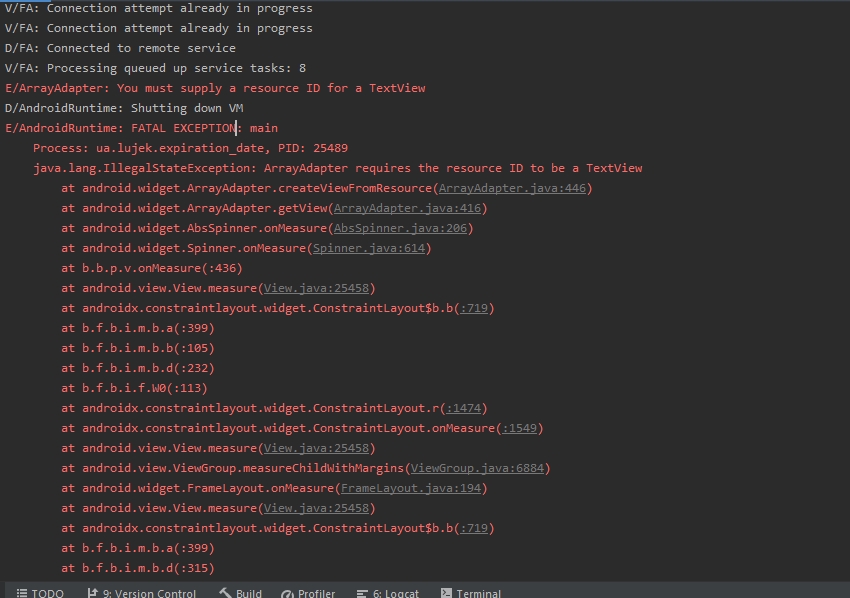The height and width of the screenshot is (598, 850).
Task: Click the 'at b.f.b.i.m.b.d(:315)' stack line
Action: point(138,568)
